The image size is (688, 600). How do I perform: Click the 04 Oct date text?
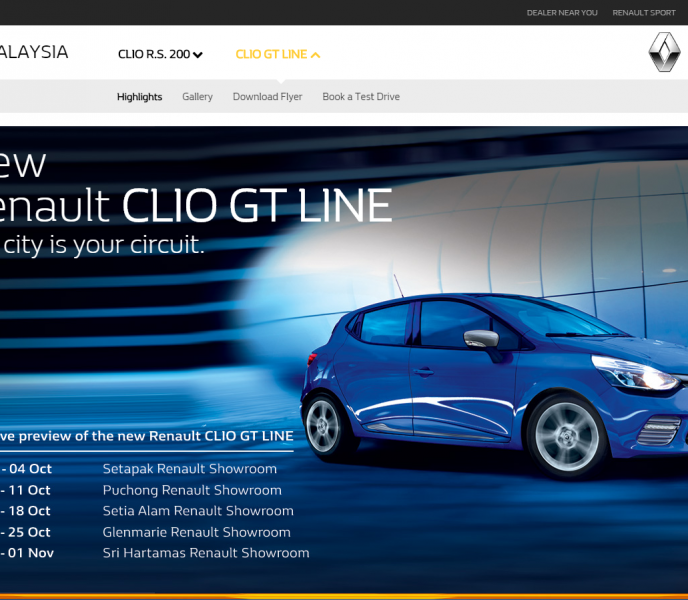(x=30, y=469)
